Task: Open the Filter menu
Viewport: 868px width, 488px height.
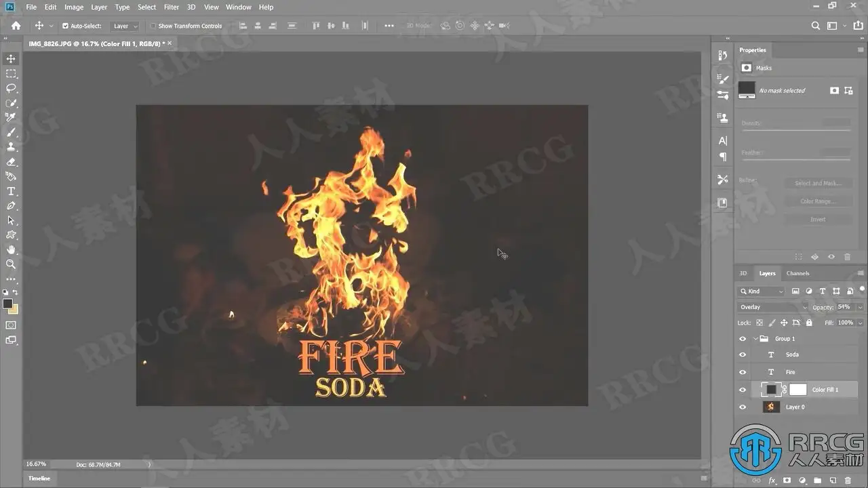Action: (172, 7)
